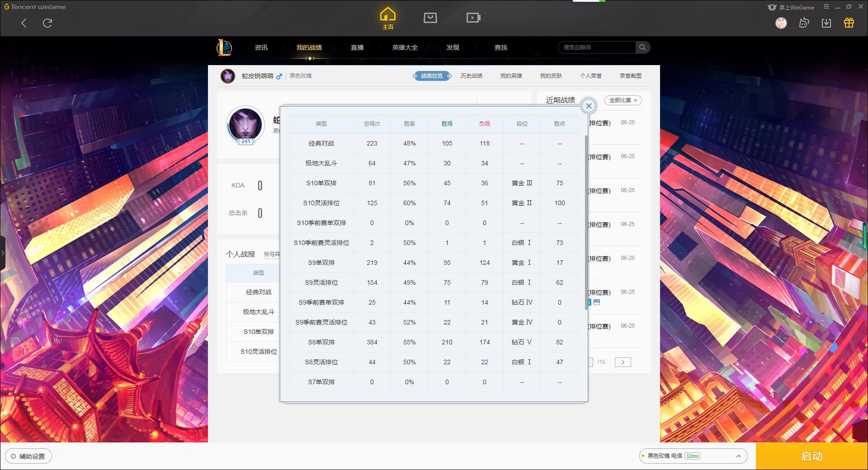Click the 胜点 column header

click(x=560, y=124)
